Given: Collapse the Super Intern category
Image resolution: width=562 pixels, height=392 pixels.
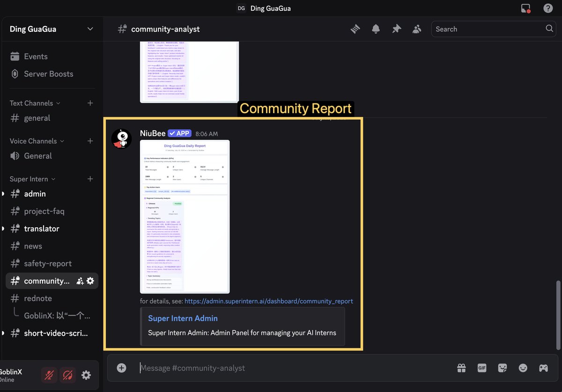Looking at the screenshot, I should [x=32, y=179].
